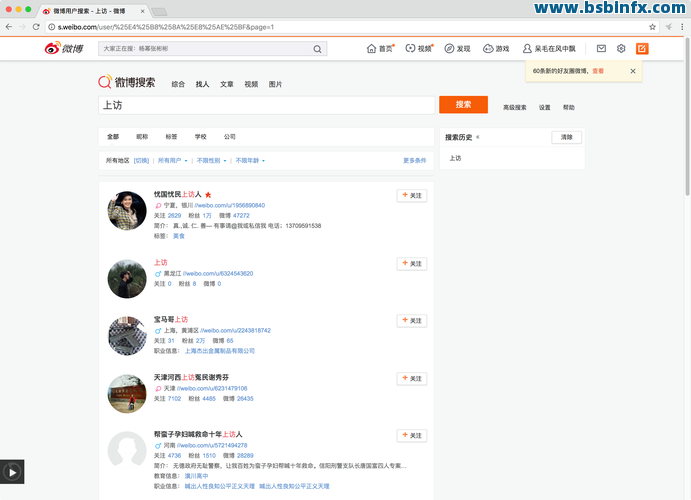Select the 综合 search category
This screenshot has width=691, height=500.
tap(178, 84)
